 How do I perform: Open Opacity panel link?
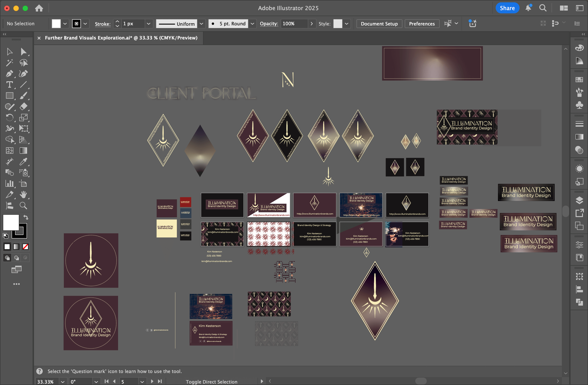[269, 24]
